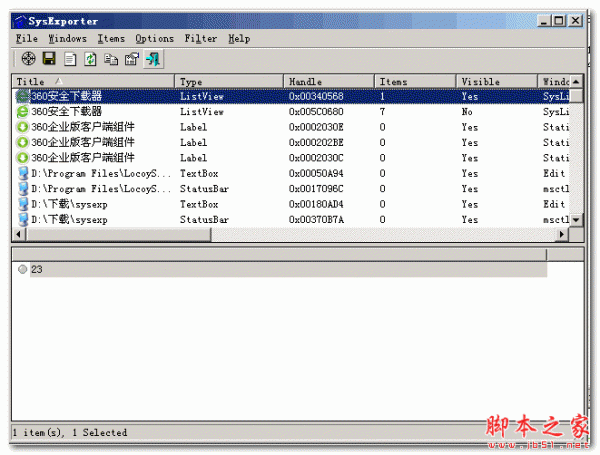This screenshot has width=600, height=455.
Task: Open the Help menu
Action: coord(239,39)
